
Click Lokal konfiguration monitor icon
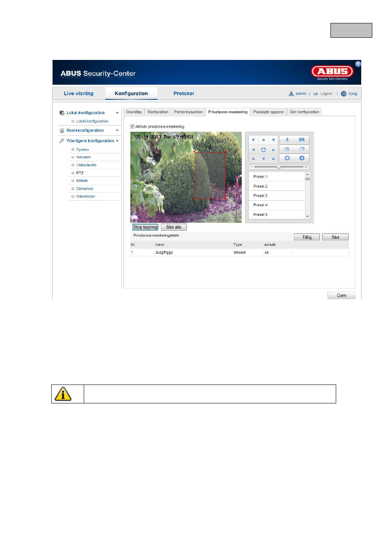pyautogui.click(x=62, y=112)
